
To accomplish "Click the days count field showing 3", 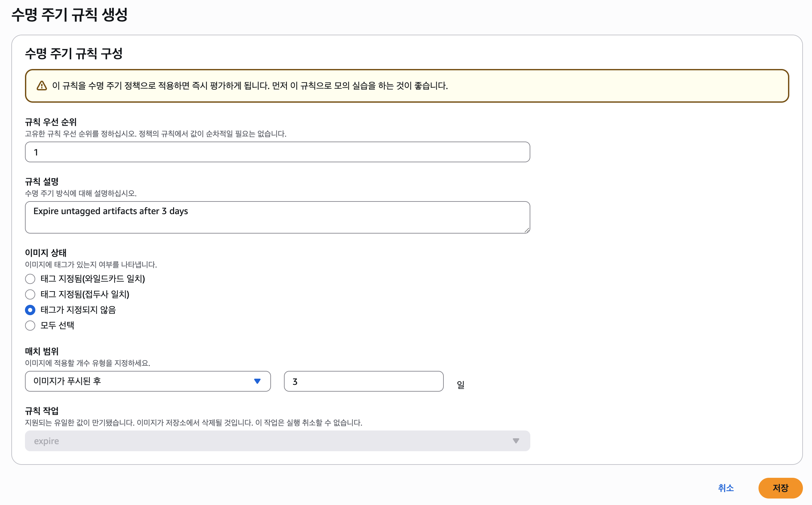I will pyautogui.click(x=363, y=381).
